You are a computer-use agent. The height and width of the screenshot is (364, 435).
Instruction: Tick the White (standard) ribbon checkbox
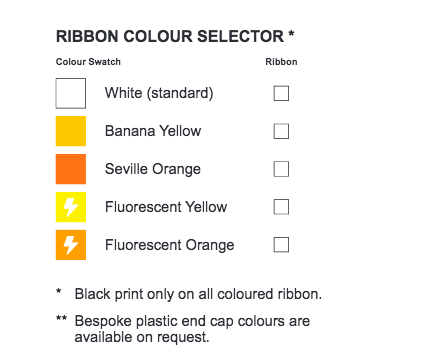281,93
